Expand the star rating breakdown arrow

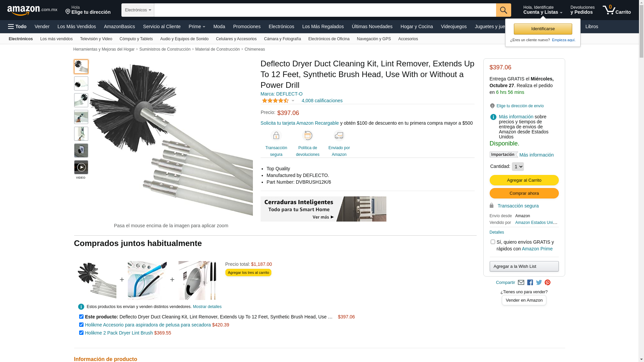pyautogui.click(x=293, y=101)
